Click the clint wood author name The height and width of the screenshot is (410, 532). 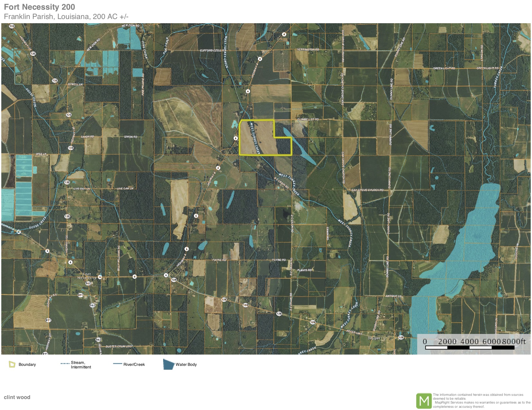(x=17, y=397)
